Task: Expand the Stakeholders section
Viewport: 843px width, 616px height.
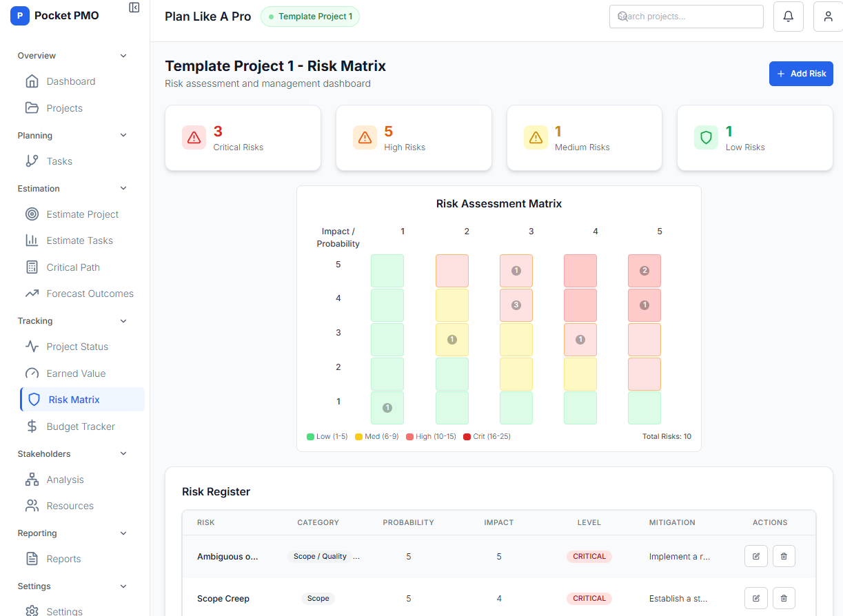Action: tap(123, 453)
